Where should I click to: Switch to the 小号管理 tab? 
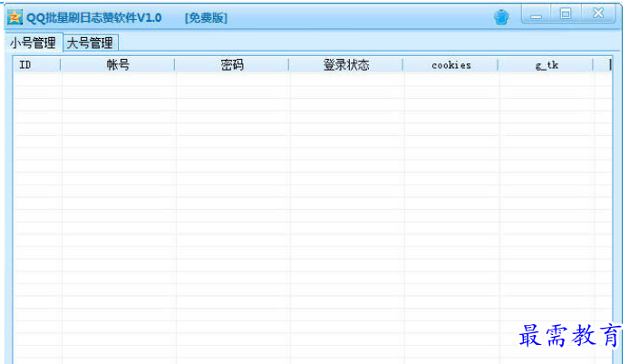34,43
